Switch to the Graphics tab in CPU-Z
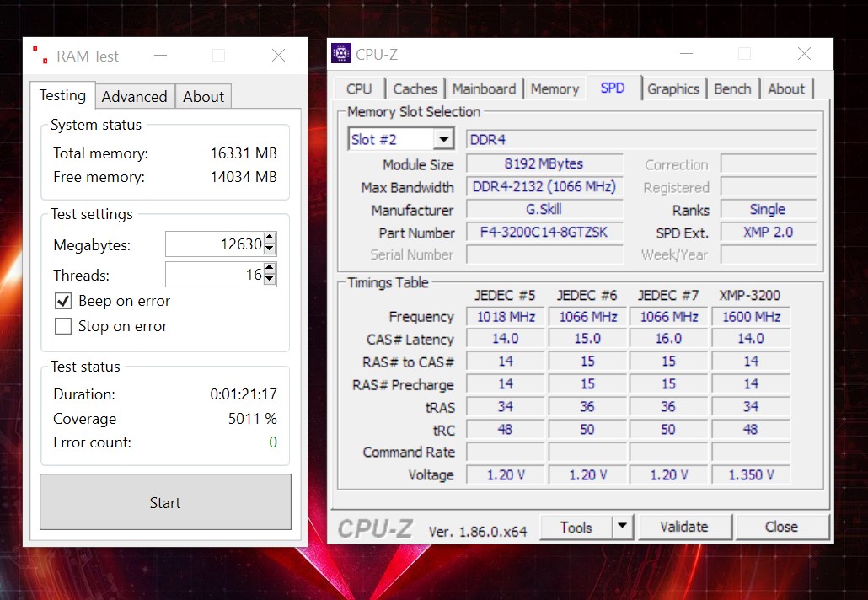This screenshot has height=600, width=868. 673,88
